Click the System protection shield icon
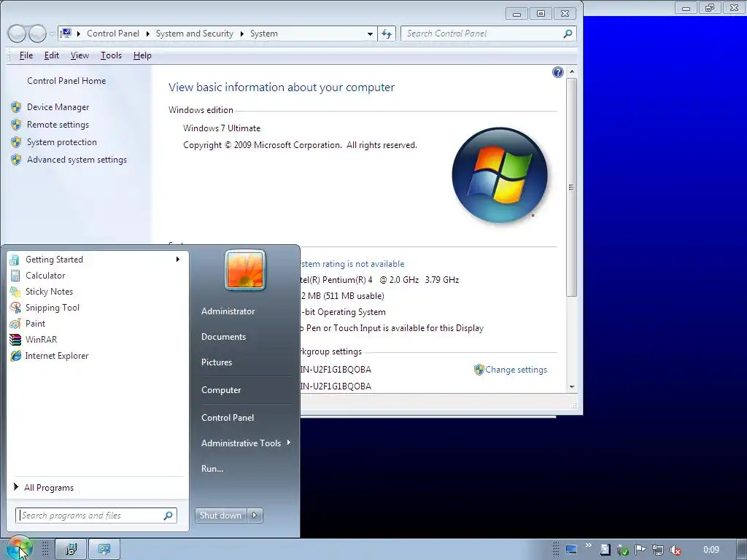The image size is (747, 560). pyautogui.click(x=16, y=142)
